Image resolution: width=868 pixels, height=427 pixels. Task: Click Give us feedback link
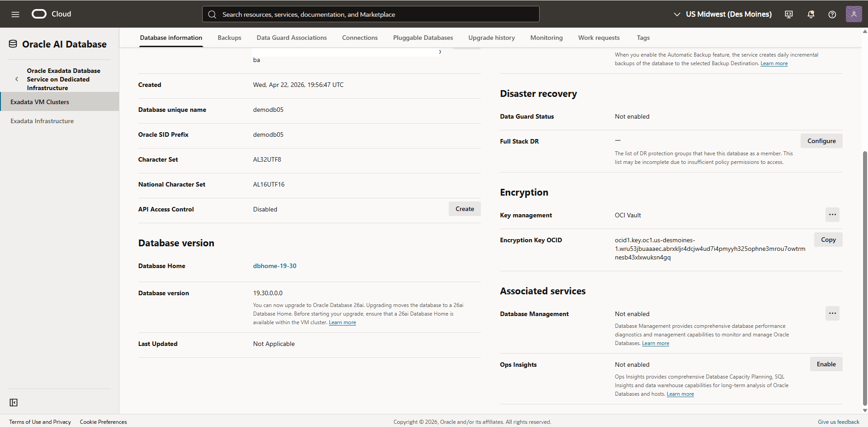(x=839, y=422)
